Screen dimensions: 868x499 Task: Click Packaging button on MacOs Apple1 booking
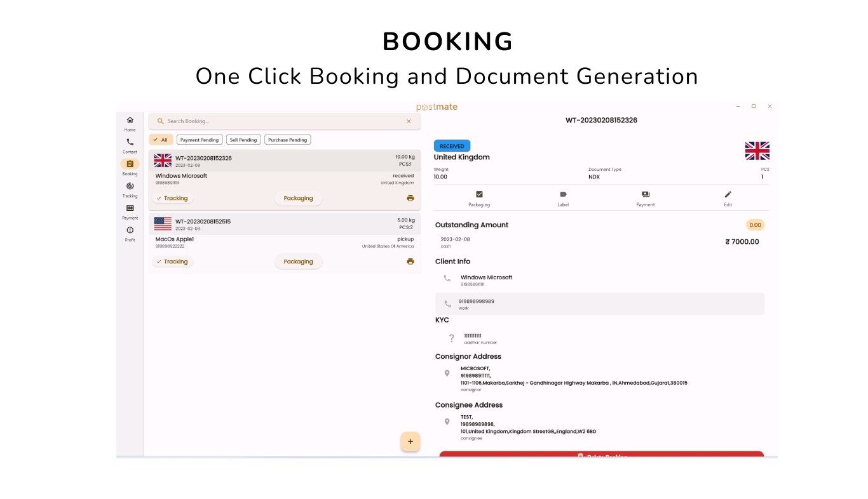coord(298,262)
